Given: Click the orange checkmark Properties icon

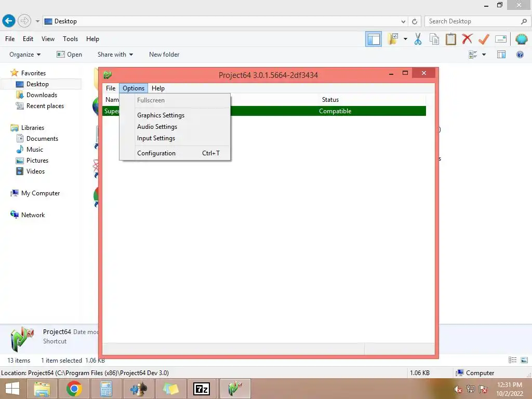Looking at the screenshot, I should point(484,39).
